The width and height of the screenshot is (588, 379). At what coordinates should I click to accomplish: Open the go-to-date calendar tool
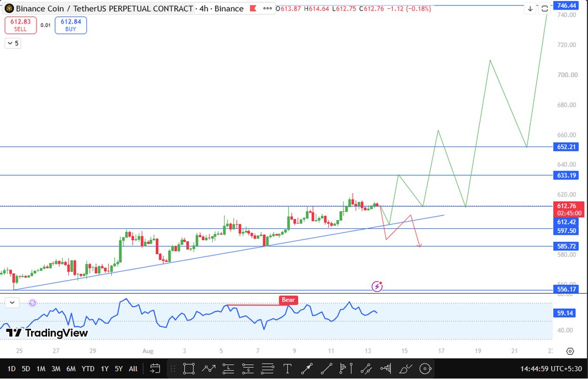[155, 369]
